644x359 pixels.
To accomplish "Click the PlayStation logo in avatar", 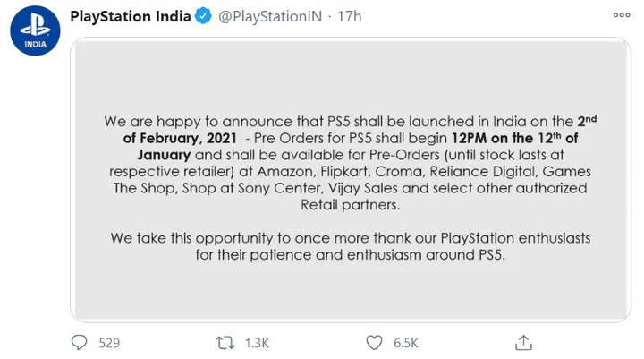I will (35, 29).
